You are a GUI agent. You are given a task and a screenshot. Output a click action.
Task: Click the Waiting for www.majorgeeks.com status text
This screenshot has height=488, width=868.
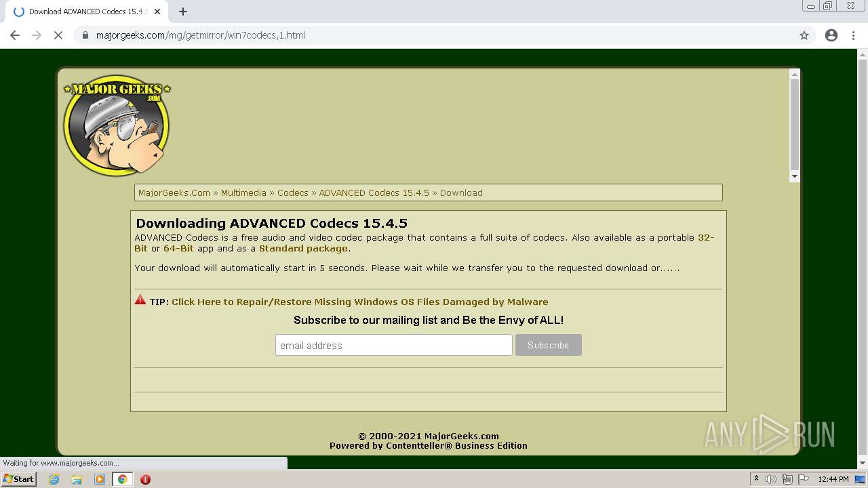pyautogui.click(x=60, y=463)
